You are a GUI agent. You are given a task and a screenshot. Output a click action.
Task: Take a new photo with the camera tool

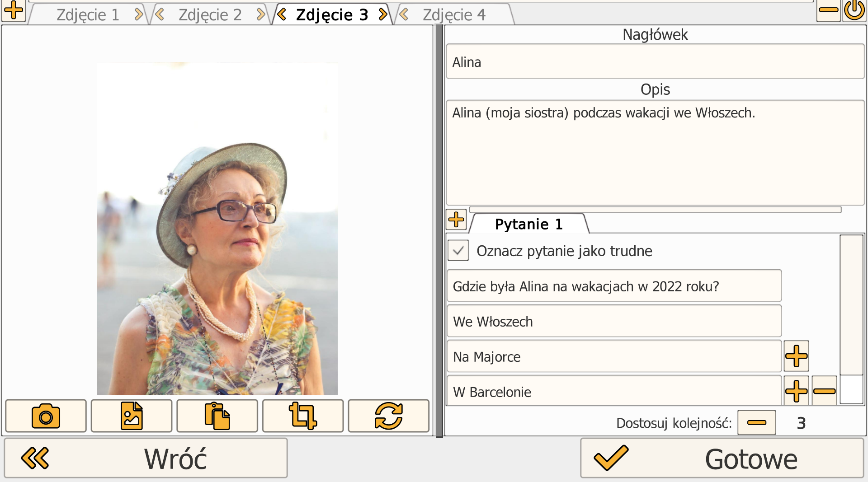tap(45, 416)
